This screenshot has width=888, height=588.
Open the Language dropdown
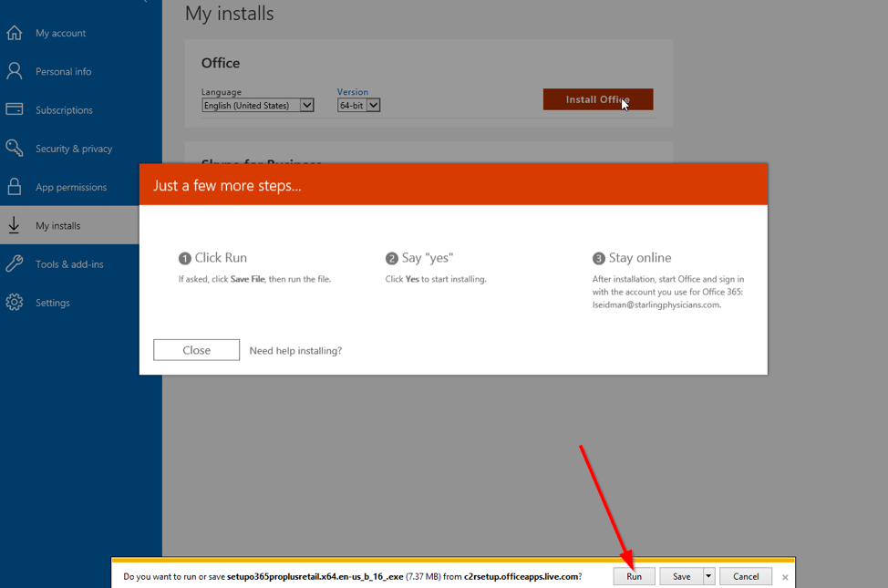click(257, 105)
